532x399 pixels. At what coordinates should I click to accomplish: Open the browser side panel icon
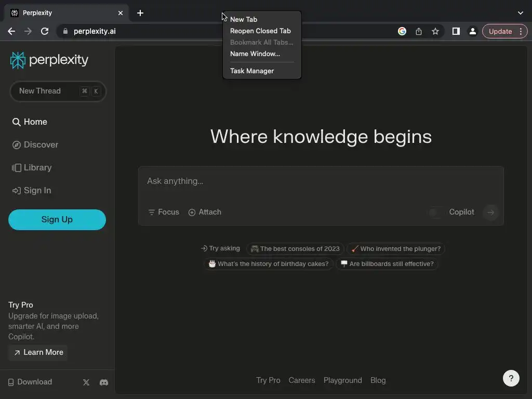coord(456,31)
